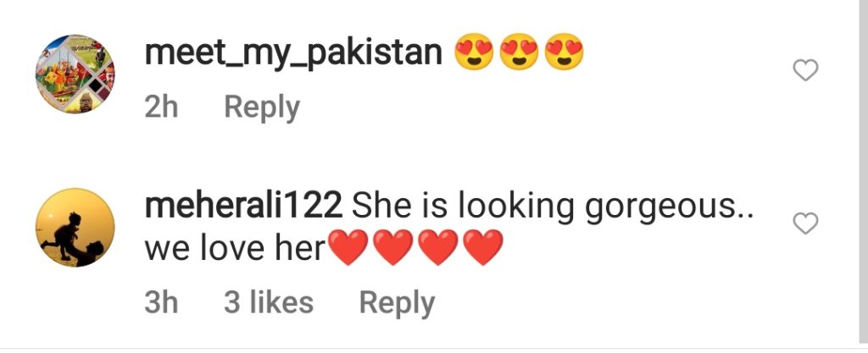
Task: Click the first red heart emoji
Action: pyautogui.click(x=348, y=247)
